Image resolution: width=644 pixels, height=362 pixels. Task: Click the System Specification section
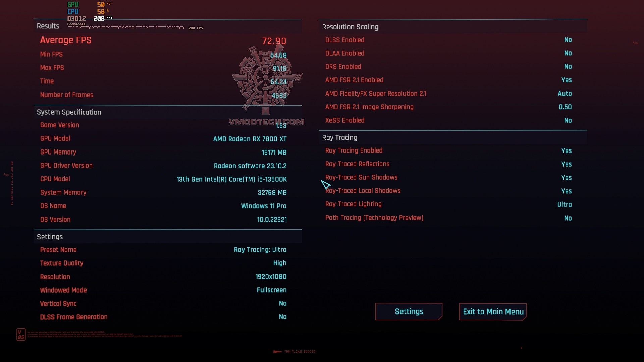coord(68,112)
